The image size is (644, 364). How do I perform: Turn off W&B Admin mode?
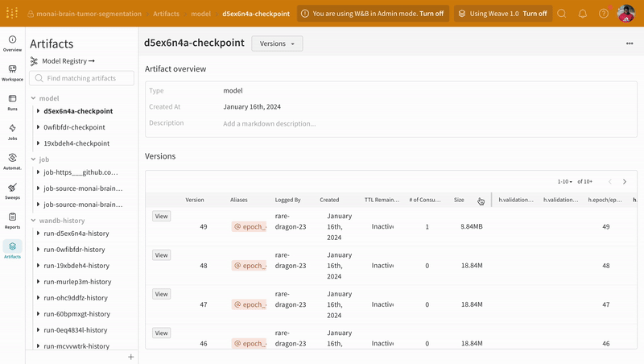(x=431, y=14)
